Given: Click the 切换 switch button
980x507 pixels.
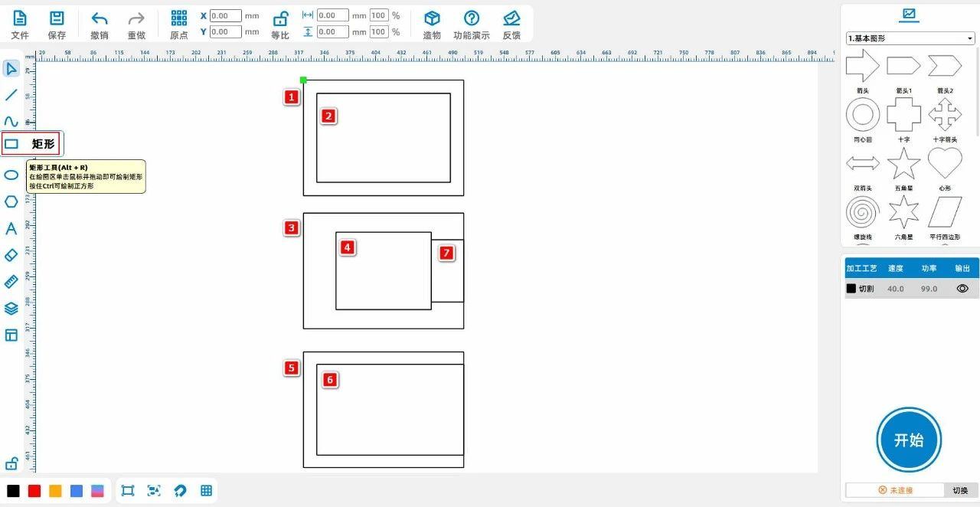Looking at the screenshot, I should [x=960, y=490].
